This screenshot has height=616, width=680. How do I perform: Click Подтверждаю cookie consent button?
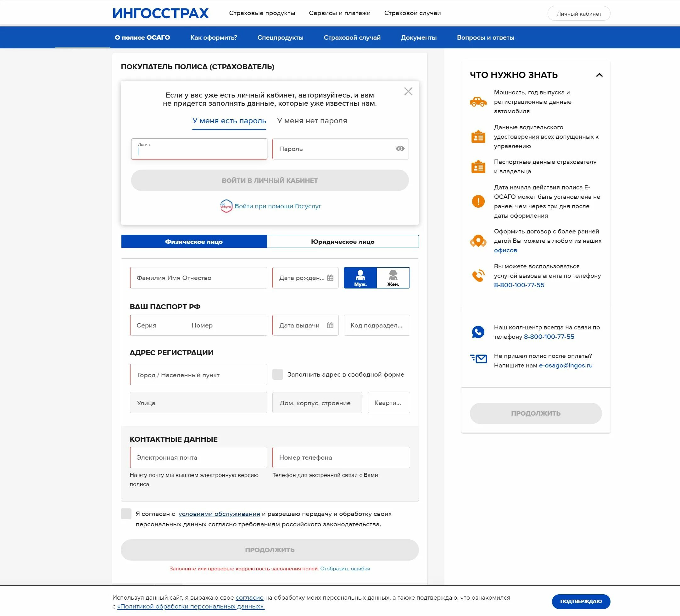pyautogui.click(x=581, y=601)
